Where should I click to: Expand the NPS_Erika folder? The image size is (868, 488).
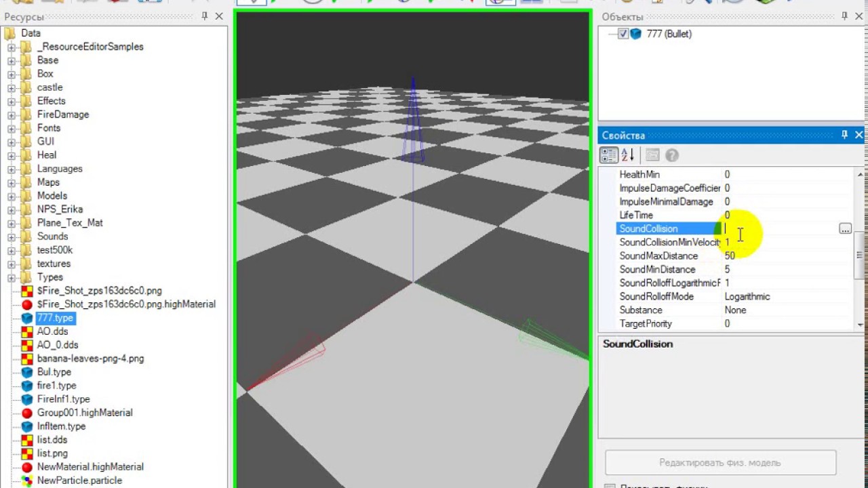tap(11, 209)
